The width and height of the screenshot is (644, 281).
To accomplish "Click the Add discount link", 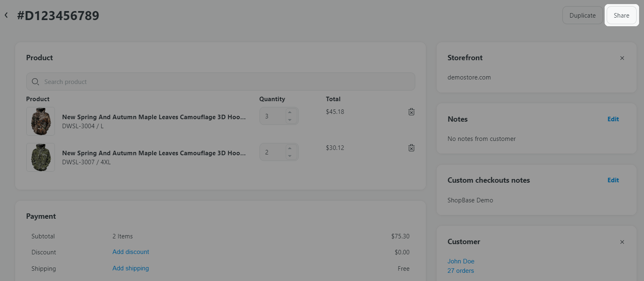I will point(131,252).
